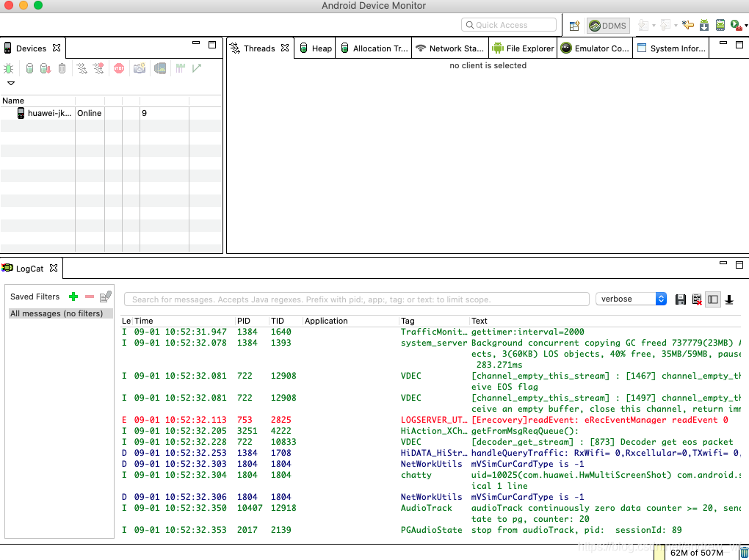
Task: Select the DDMS perspective button
Action: click(608, 25)
